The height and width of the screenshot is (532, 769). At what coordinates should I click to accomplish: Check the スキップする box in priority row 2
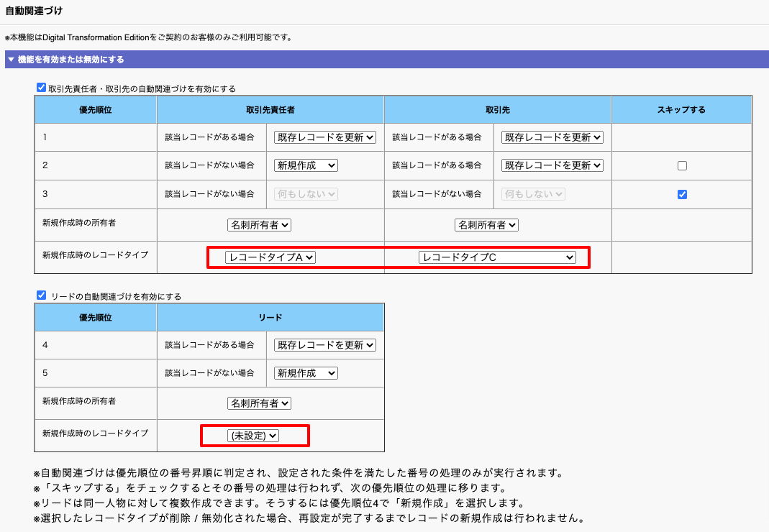click(x=682, y=166)
